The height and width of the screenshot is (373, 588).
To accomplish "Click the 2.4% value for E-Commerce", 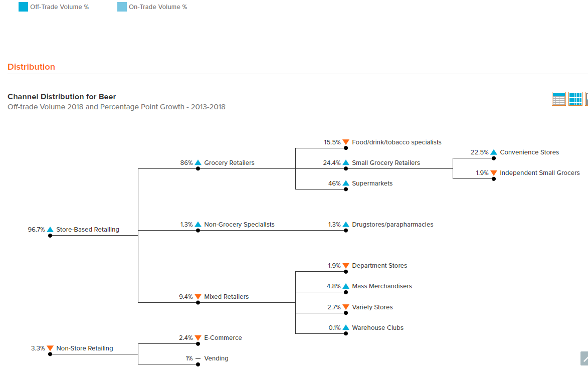I will click(186, 338).
